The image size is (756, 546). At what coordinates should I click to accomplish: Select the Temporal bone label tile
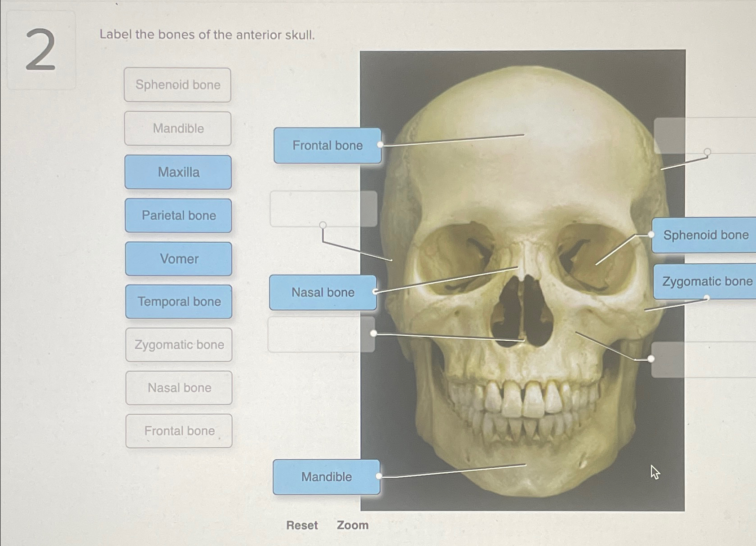[x=179, y=302]
